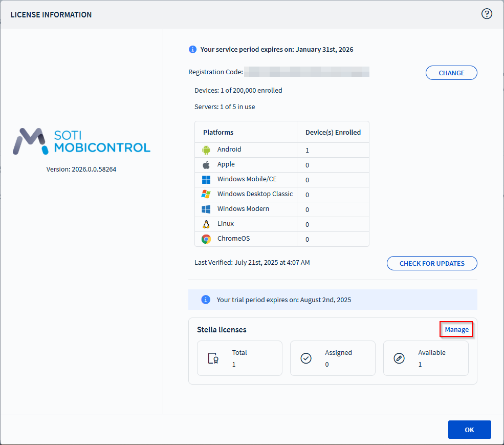Click the Available pencil circle icon
Viewport: 504px width, 445px height.
click(x=399, y=358)
